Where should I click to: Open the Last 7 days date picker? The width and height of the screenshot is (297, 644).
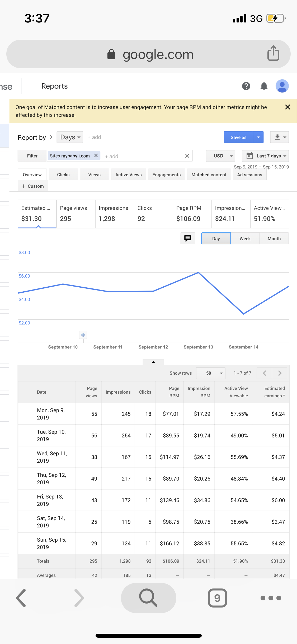point(265,156)
